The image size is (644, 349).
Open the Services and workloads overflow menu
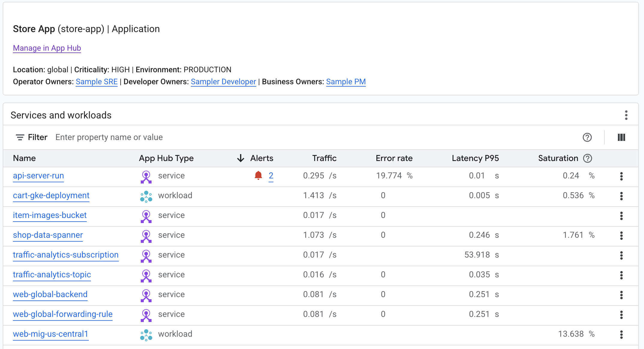[626, 115]
